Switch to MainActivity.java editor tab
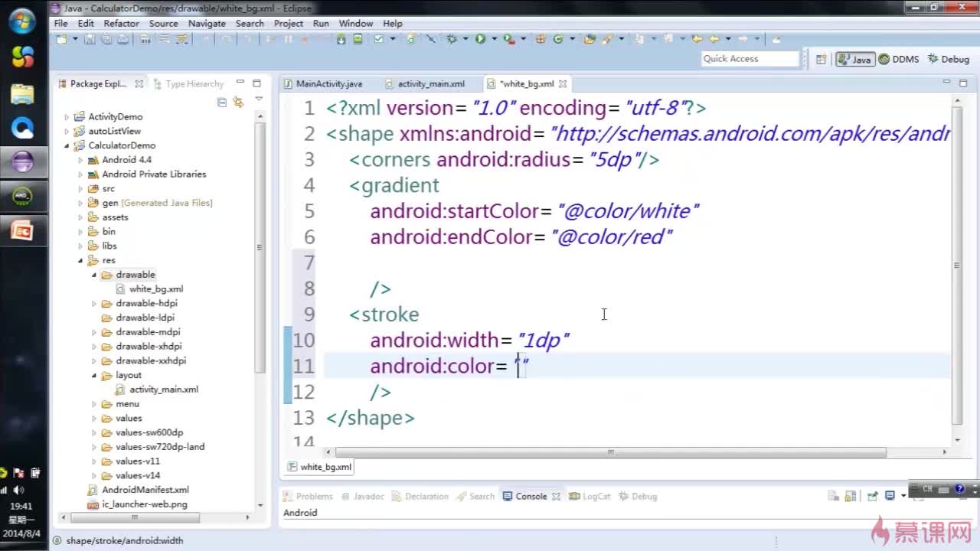 323,84
